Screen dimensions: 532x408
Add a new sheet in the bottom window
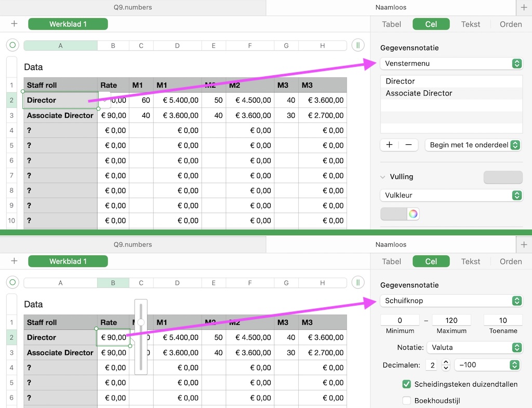tap(14, 261)
